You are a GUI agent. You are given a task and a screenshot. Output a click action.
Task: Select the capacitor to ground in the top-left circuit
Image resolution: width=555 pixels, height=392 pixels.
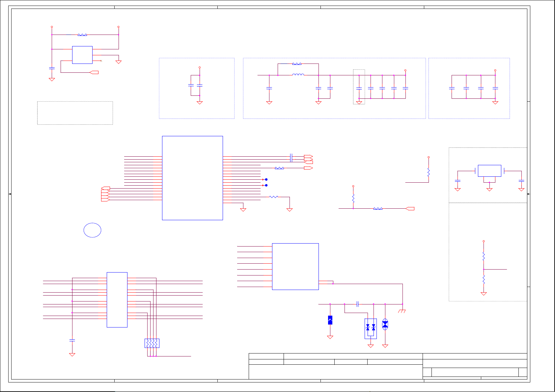click(x=52, y=68)
